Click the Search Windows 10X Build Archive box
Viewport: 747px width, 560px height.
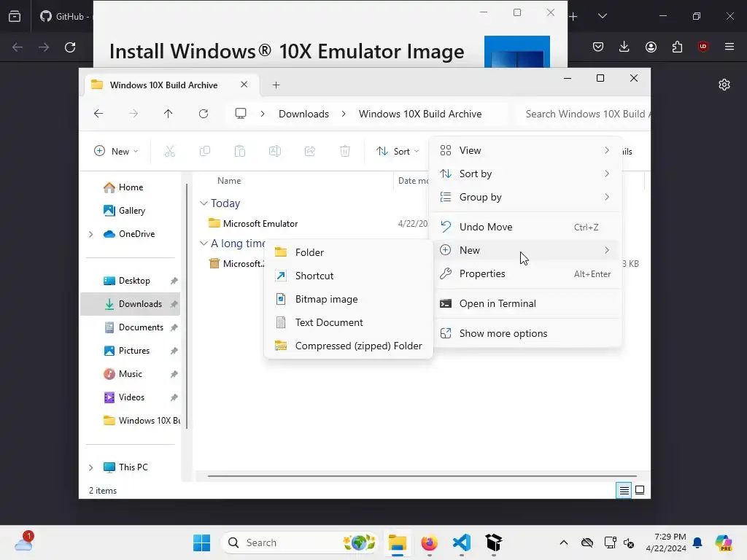tap(584, 114)
